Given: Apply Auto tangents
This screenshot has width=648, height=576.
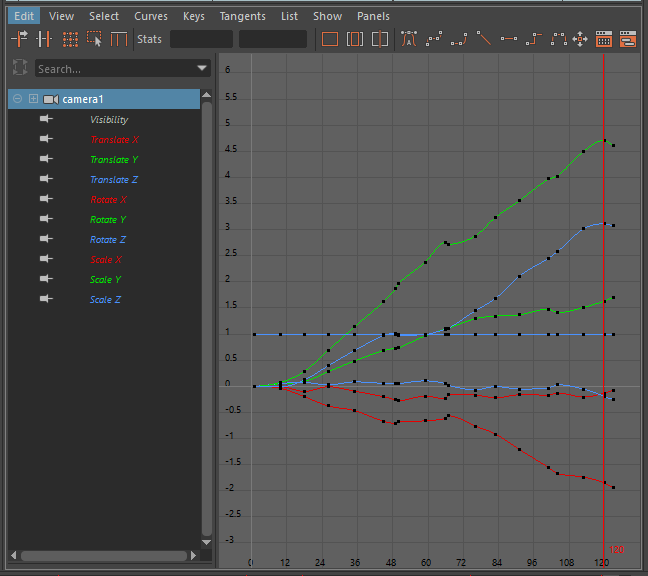Looking at the screenshot, I should (409, 39).
